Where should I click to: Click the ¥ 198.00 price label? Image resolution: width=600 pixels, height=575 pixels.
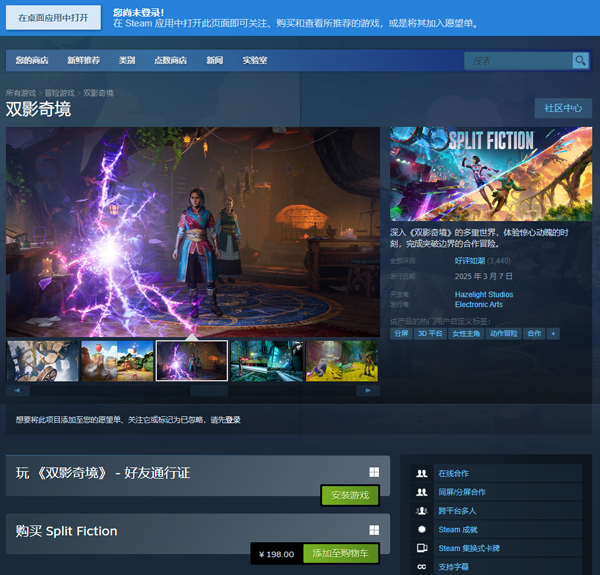(277, 554)
